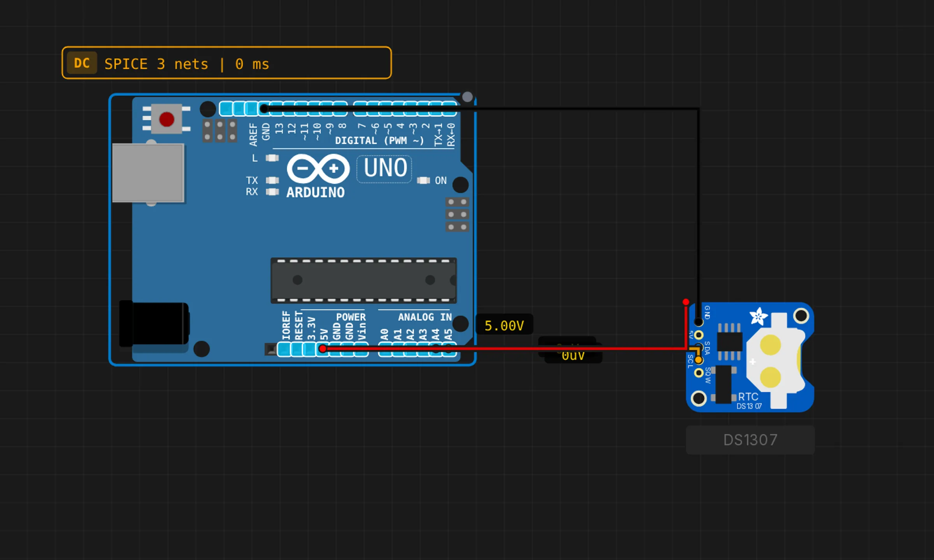This screenshot has height=560, width=934.
Task: Click the '0uV' measurement label
Action: [573, 355]
